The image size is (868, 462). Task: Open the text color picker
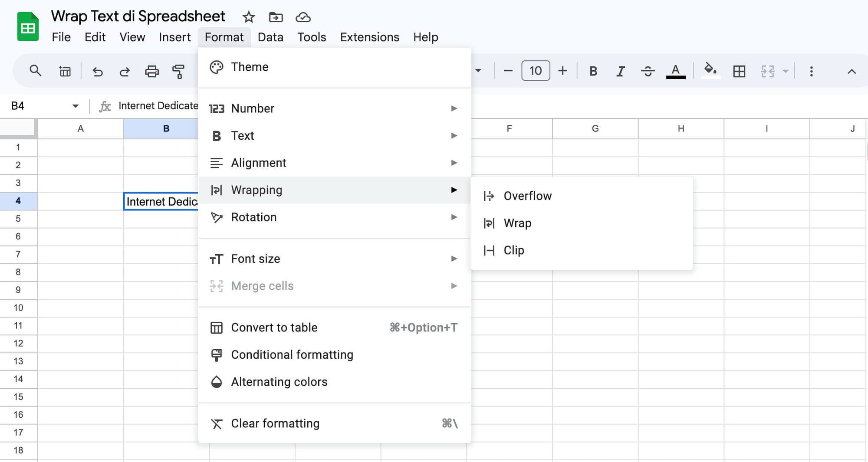676,71
